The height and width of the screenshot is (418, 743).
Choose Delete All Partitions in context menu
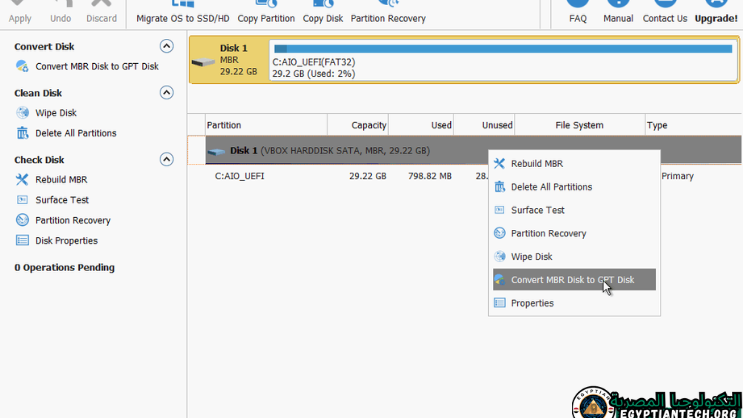(x=574, y=187)
